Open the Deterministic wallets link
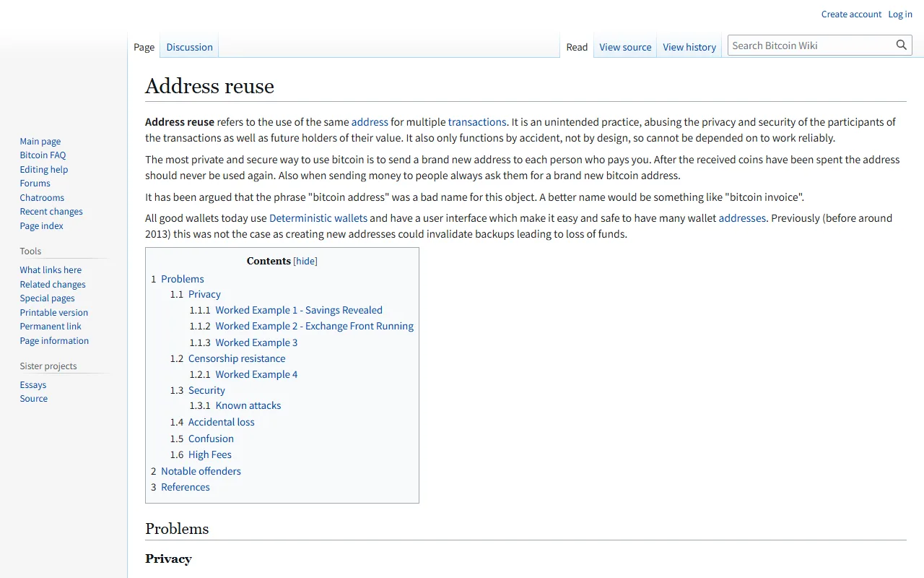924x578 pixels. 318,218
